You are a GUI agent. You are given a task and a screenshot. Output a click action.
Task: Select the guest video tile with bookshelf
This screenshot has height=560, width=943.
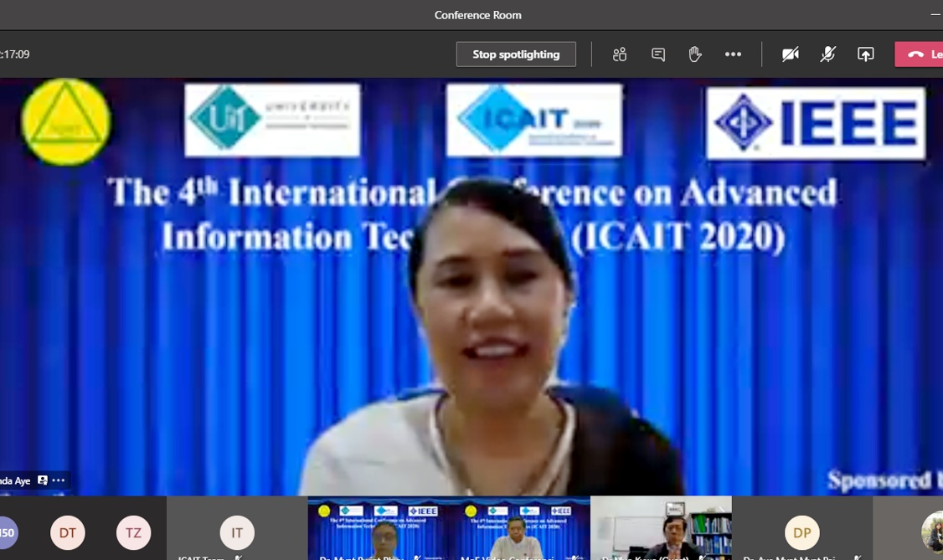(661, 529)
